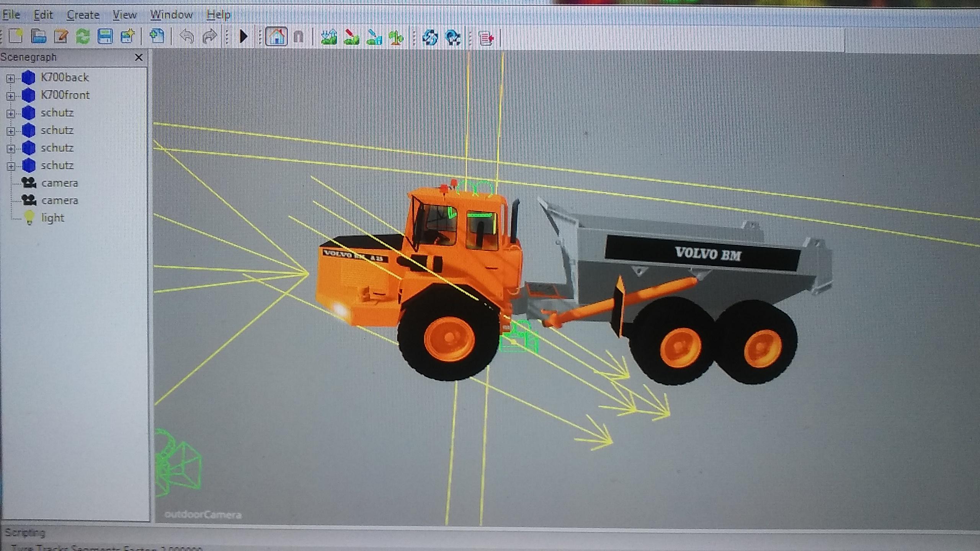Viewport: 980px width, 551px height.
Task: Open the Window menu
Action: pos(171,15)
